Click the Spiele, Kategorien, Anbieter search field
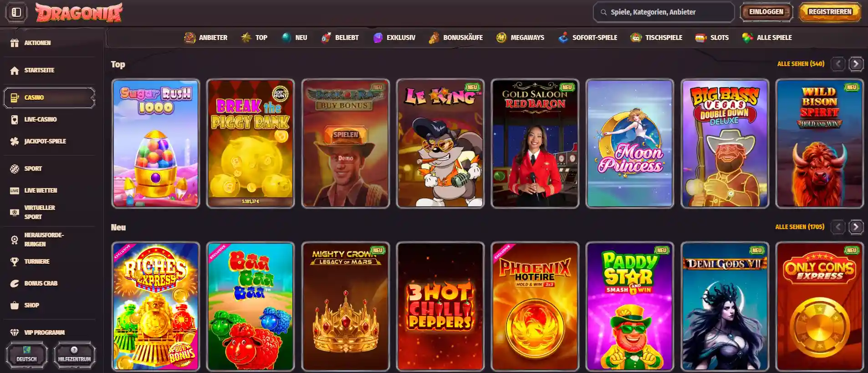 coord(664,12)
